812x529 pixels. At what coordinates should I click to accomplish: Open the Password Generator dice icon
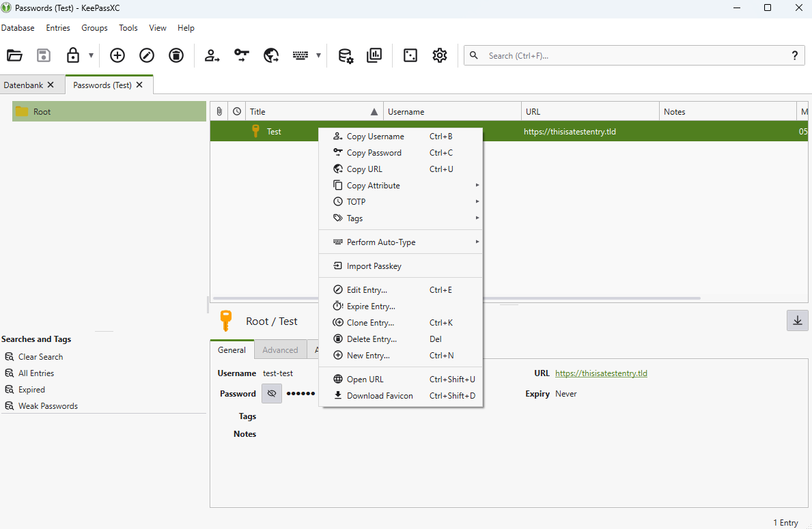tap(410, 56)
